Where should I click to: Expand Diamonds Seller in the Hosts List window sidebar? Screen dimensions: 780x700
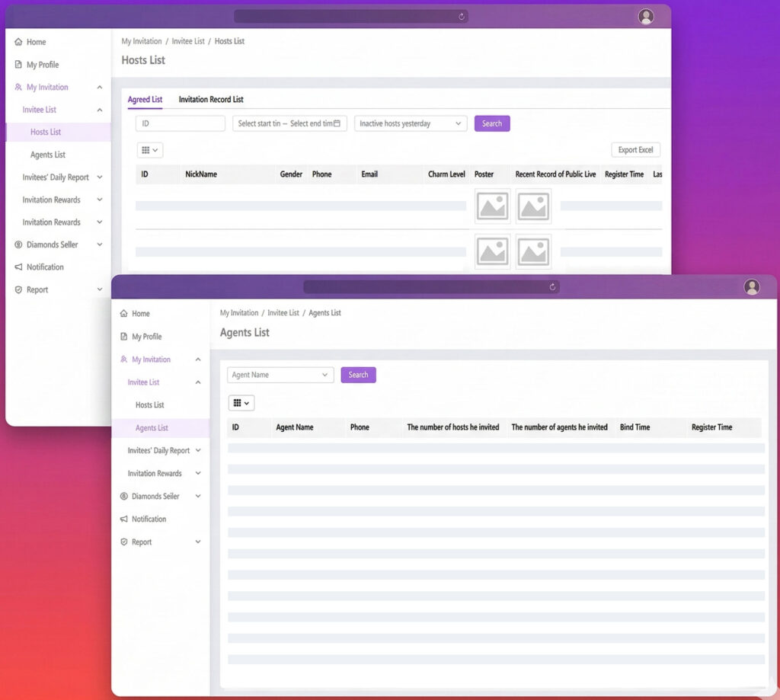point(100,245)
